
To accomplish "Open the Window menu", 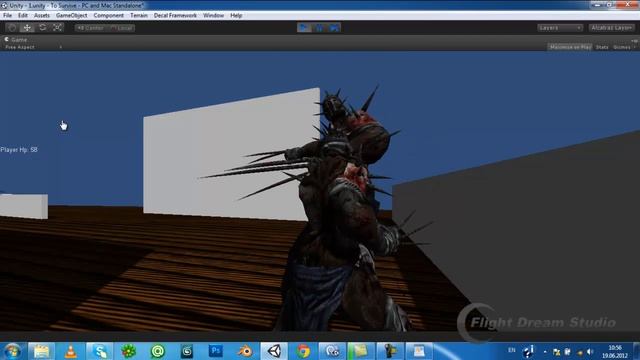I will click(213, 16).
